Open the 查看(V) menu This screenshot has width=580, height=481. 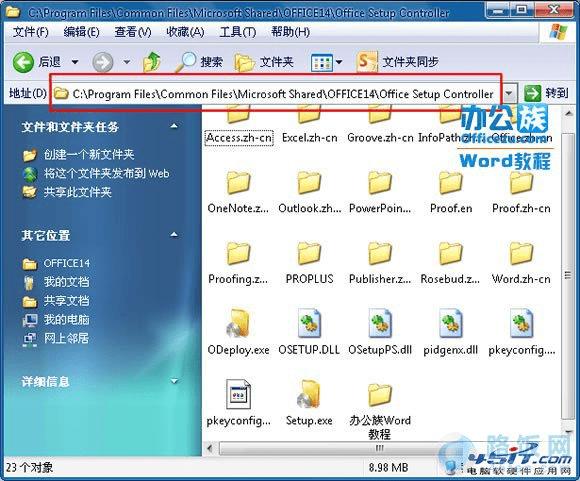[x=133, y=32]
